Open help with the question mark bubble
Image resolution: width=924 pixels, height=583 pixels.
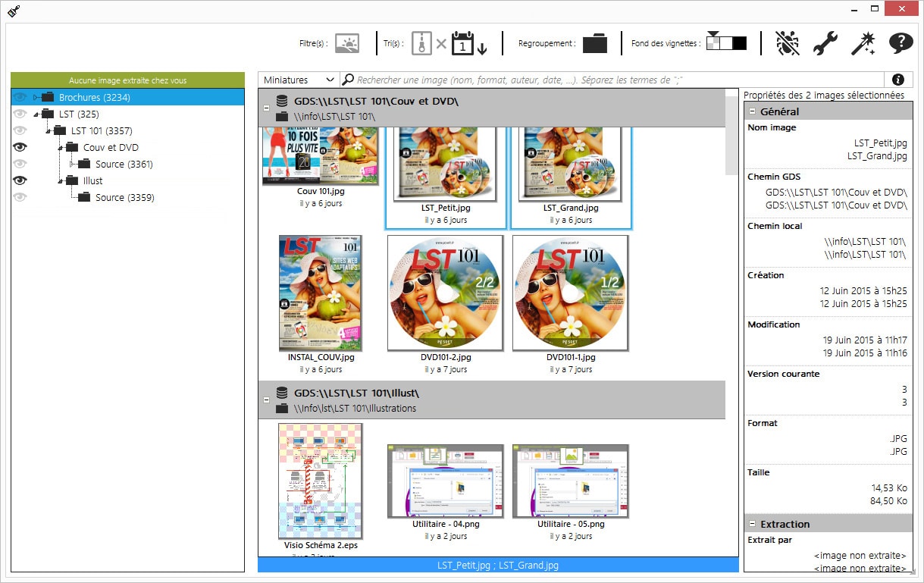(901, 43)
